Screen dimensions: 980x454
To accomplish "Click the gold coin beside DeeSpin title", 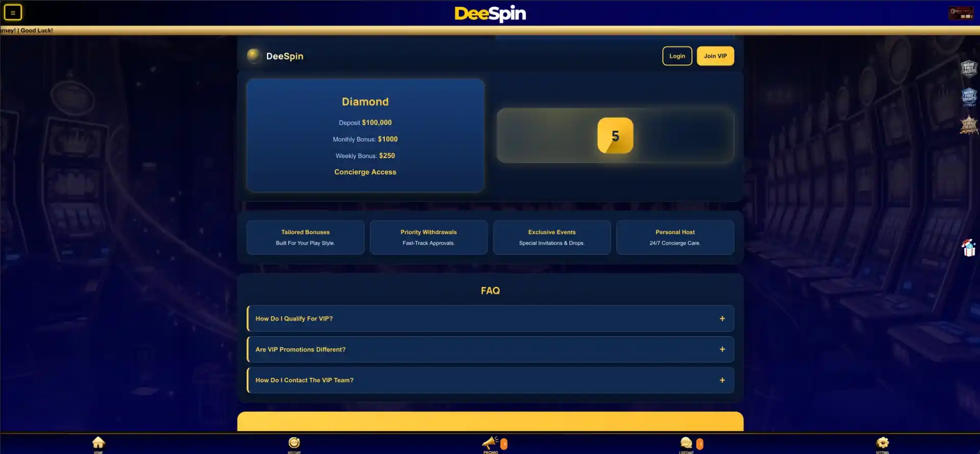I will coord(254,56).
